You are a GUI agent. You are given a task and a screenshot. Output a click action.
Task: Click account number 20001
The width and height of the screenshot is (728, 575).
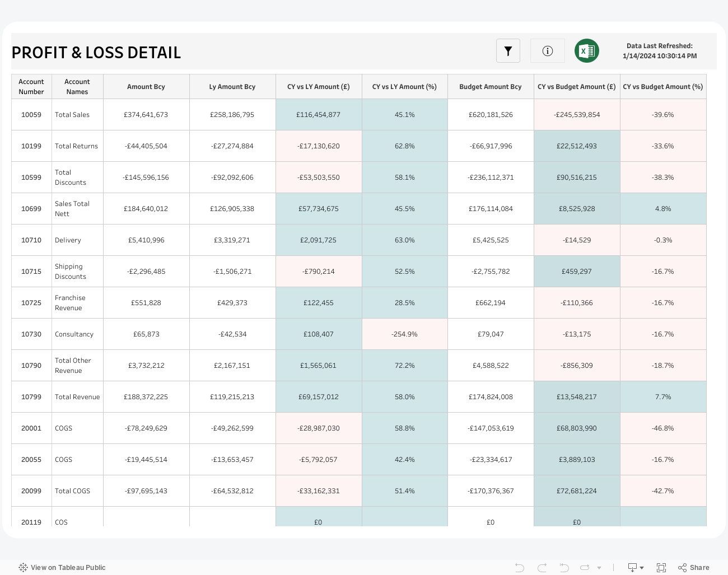pos(31,428)
